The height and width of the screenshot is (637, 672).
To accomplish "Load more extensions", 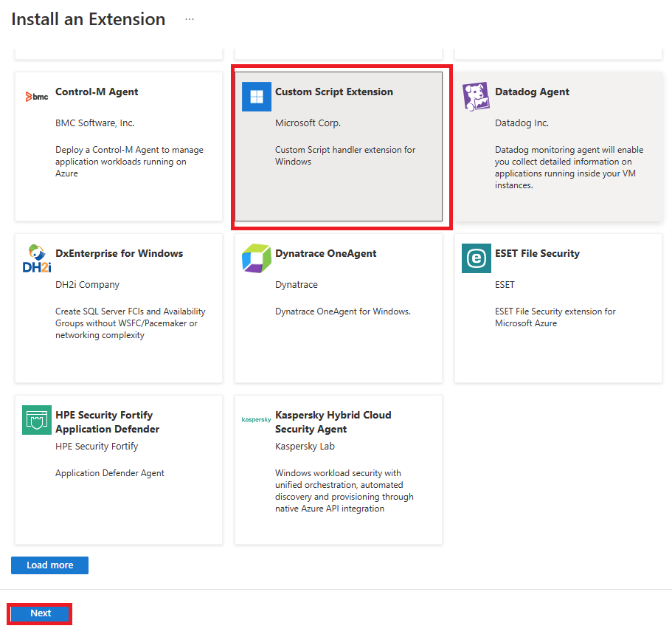I will click(49, 565).
